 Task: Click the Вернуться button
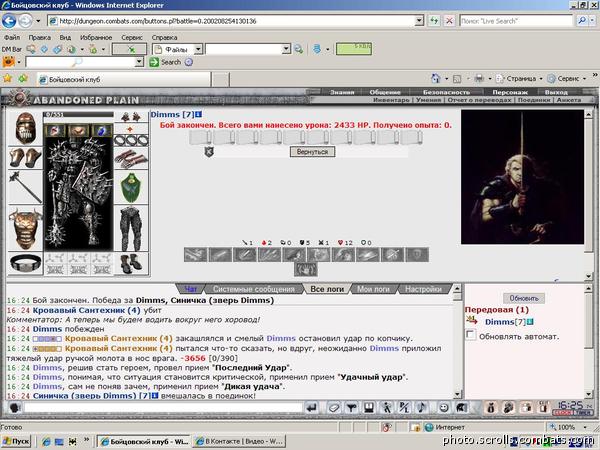pyautogui.click(x=312, y=152)
